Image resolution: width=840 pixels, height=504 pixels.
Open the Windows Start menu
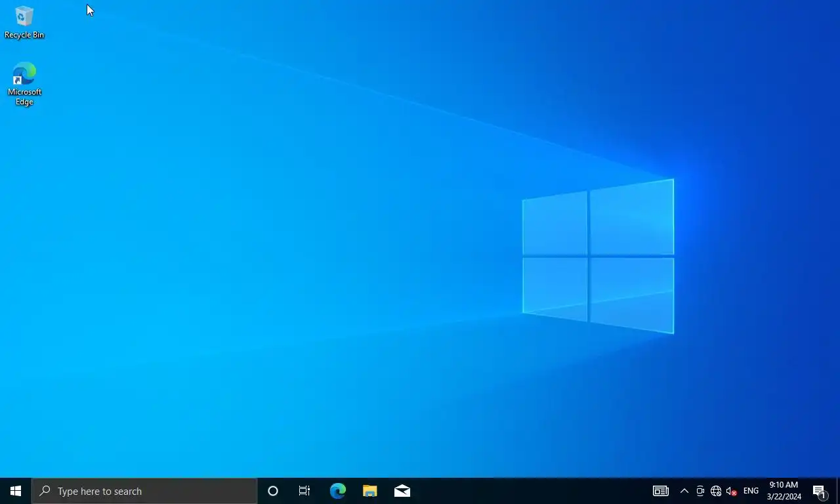tap(16, 491)
